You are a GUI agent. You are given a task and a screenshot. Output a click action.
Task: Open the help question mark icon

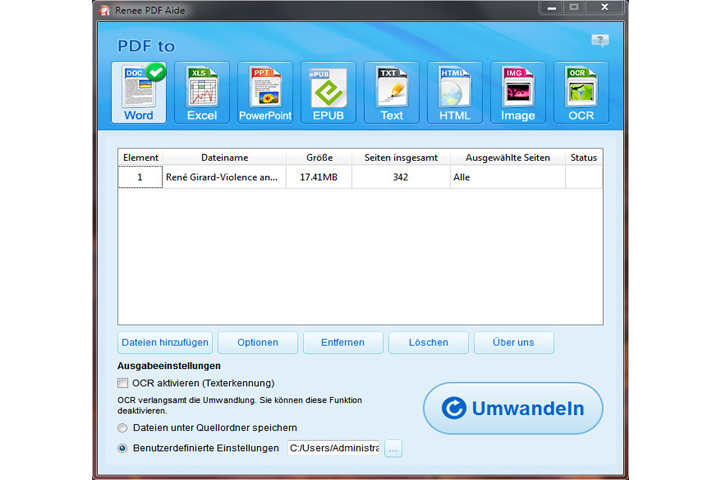click(600, 41)
